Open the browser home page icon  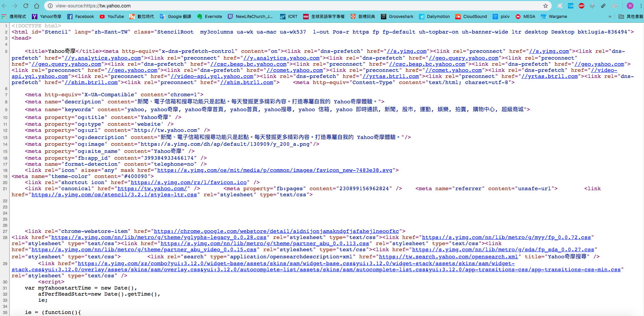pos(37,6)
